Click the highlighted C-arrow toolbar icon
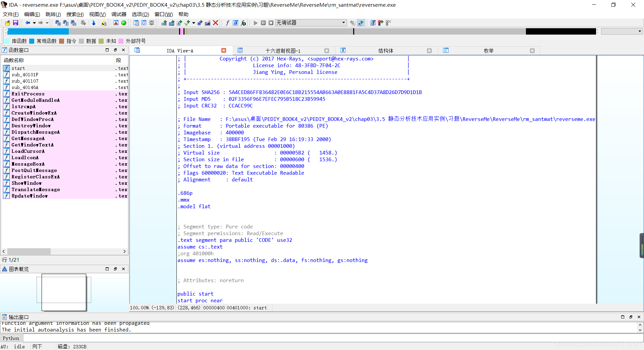The image size is (644, 350). click(361, 23)
